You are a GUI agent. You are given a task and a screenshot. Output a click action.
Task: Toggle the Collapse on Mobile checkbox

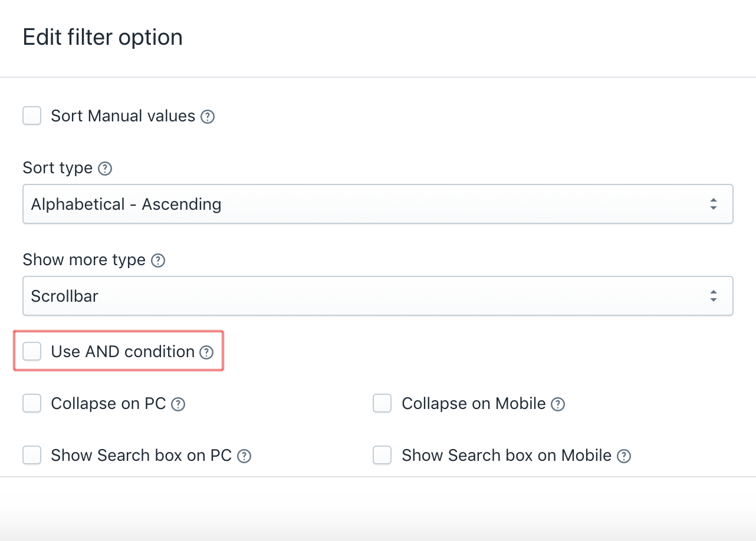(x=382, y=404)
